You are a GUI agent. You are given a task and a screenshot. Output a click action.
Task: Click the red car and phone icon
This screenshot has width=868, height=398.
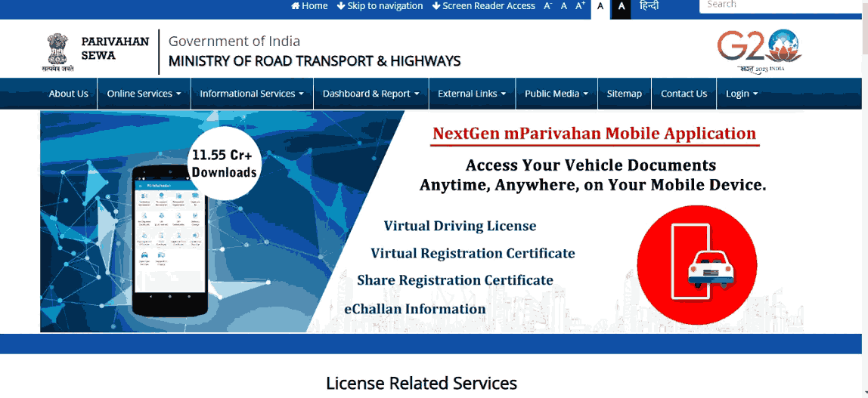[x=697, y=265]
